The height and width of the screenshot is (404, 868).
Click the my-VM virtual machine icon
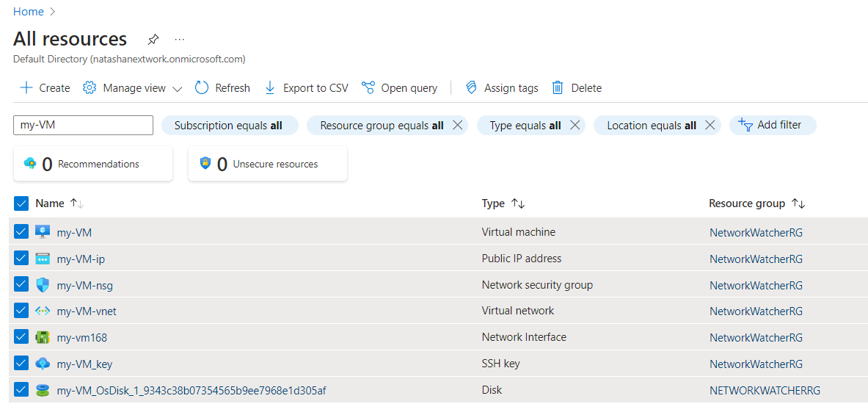coord(43,232)
